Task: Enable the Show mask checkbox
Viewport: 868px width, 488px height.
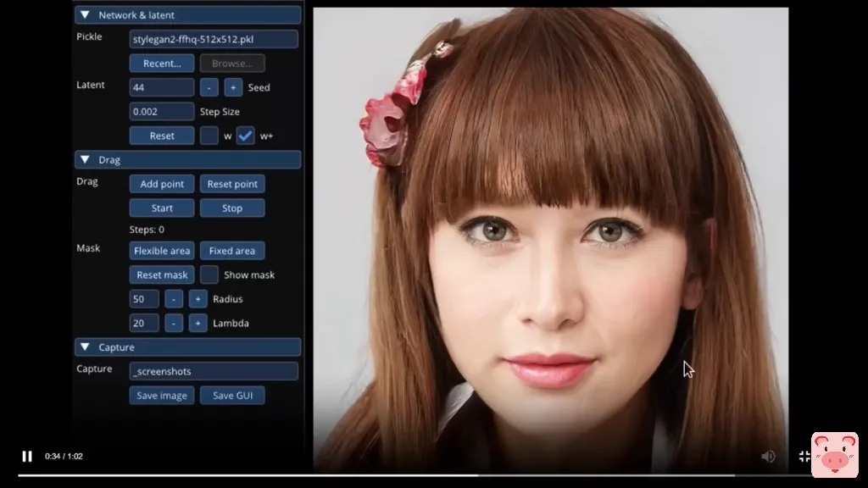Action: click(209, 274)
